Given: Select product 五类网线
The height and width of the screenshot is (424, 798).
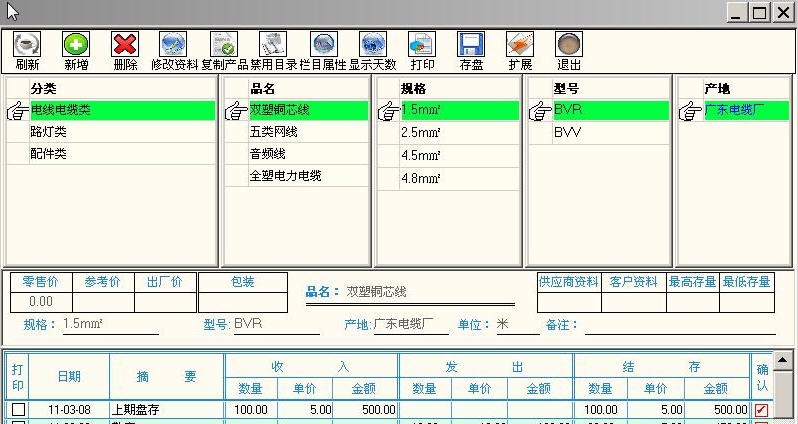Looking at the screenshot, I should 308,132.
